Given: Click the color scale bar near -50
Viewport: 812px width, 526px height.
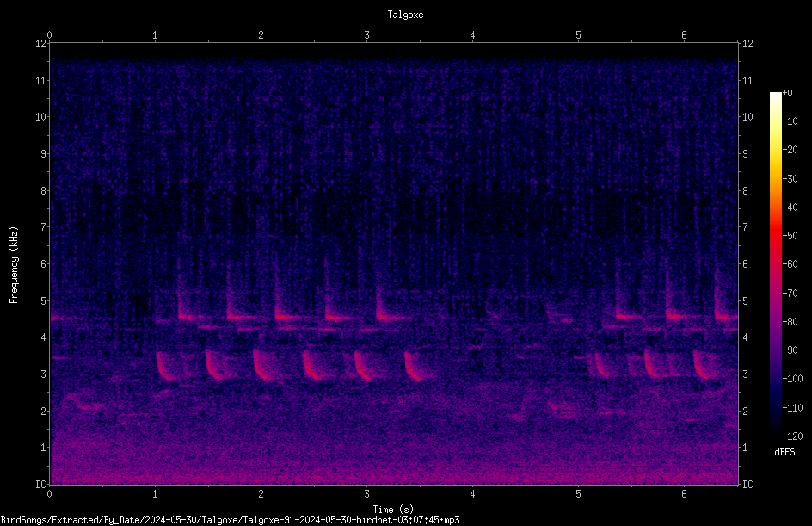Looking at the screenshot, I should tap(775, 236).
